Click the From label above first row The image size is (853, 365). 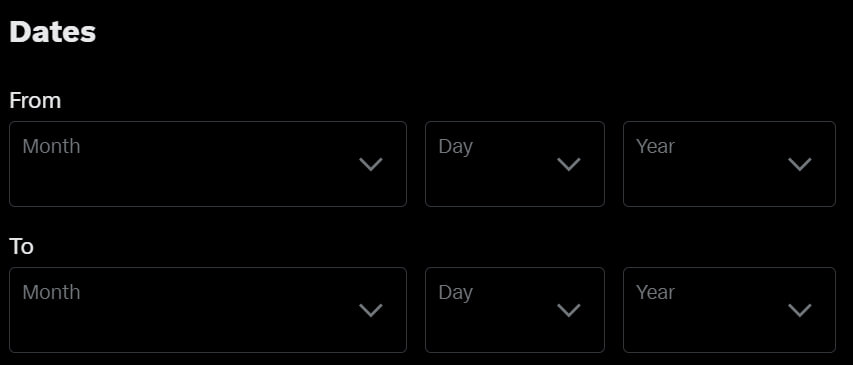(x=35, y=101)
